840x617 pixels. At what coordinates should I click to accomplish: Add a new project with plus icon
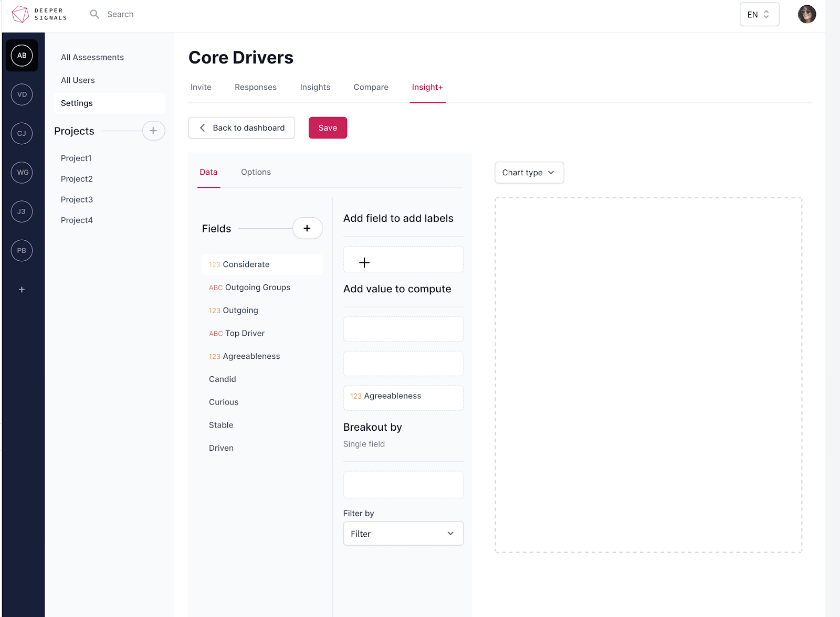[153, 131]
